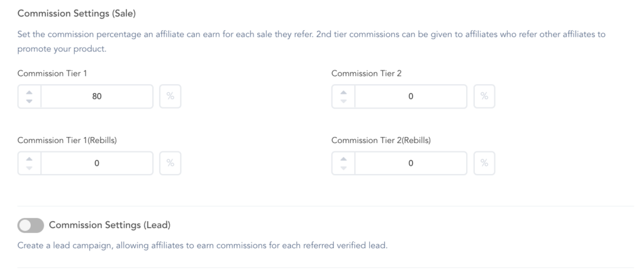Click the Commission Settings (Lead) label
Viewport: 644px width, 270px height.
click(x=109, y=225)
